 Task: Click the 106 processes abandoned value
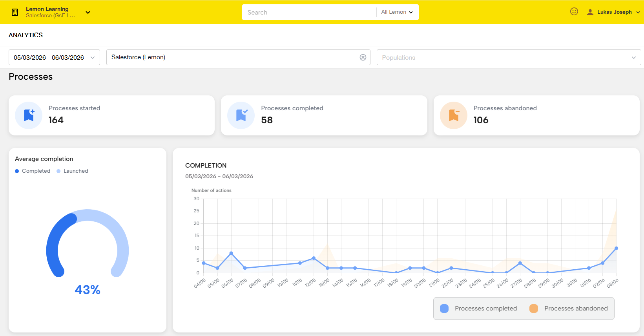pyautogui.click(x=481, y=120)
